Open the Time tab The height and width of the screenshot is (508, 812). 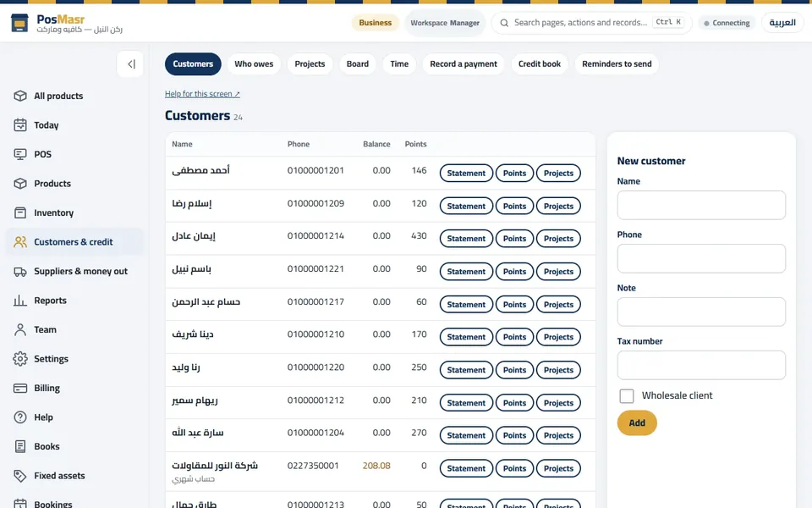(x=399, y=64)
